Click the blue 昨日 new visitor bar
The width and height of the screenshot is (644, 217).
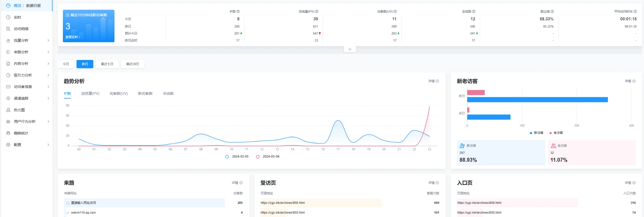537,100
